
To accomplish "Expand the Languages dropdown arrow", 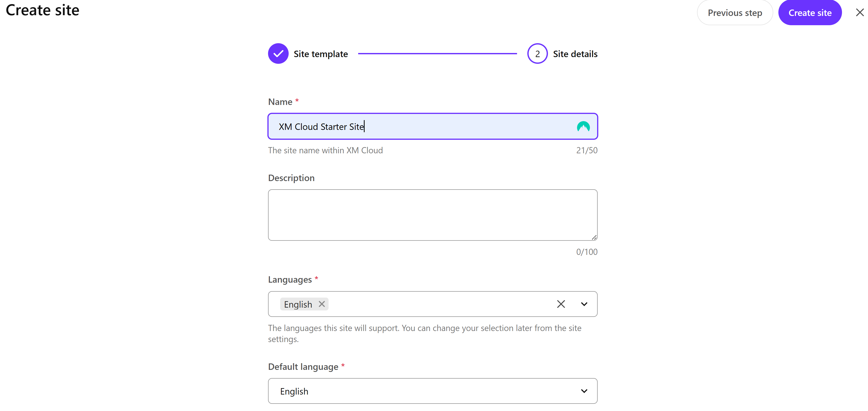I will coord(584,304).
